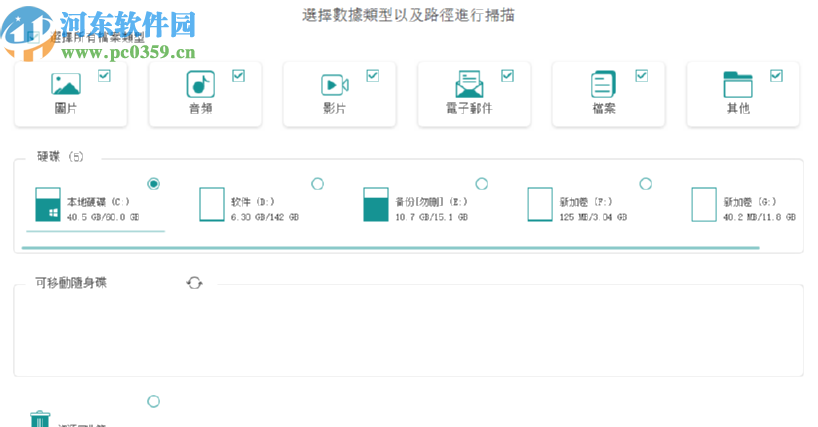Screen dimensions: 818x427
Task: Select the 备份 E: radio button
Action: (x=482, y=184)
